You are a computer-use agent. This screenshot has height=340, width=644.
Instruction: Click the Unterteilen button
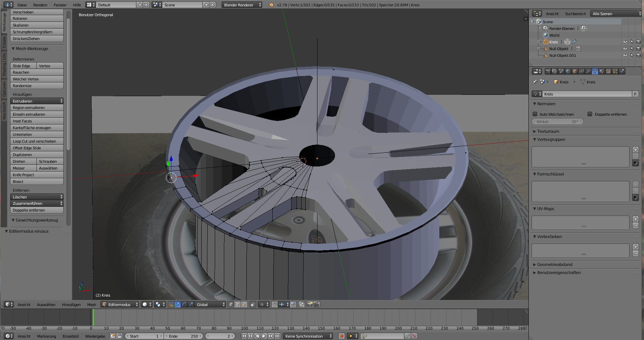pos(36,135)
